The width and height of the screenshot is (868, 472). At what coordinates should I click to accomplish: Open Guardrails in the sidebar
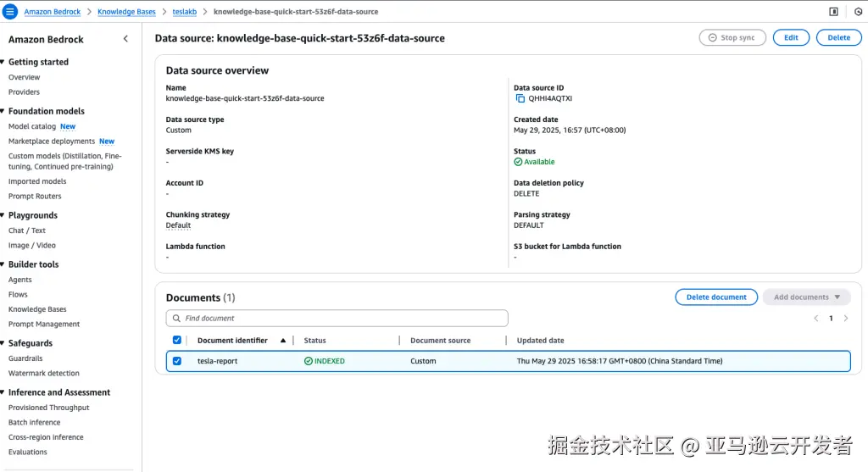25,358
